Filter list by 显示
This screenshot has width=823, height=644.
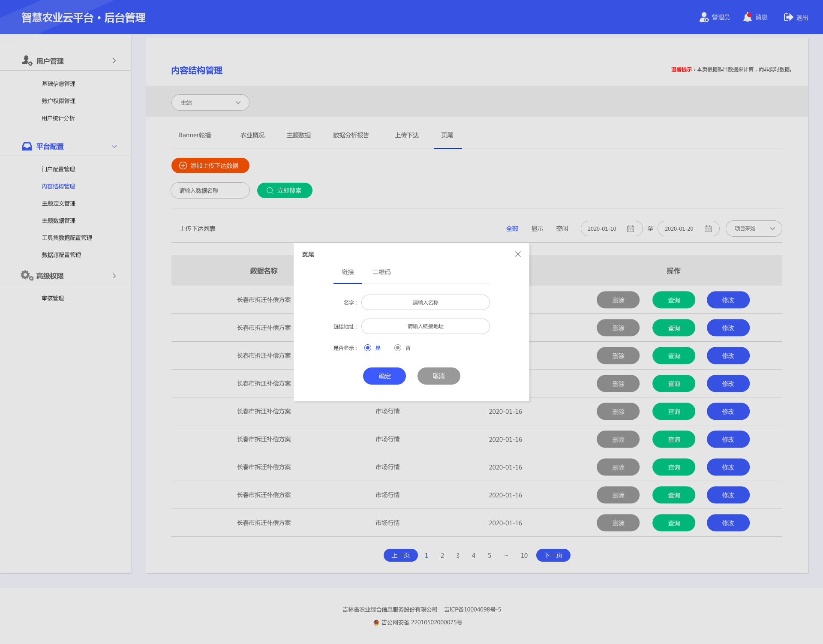tap(537, 229)
